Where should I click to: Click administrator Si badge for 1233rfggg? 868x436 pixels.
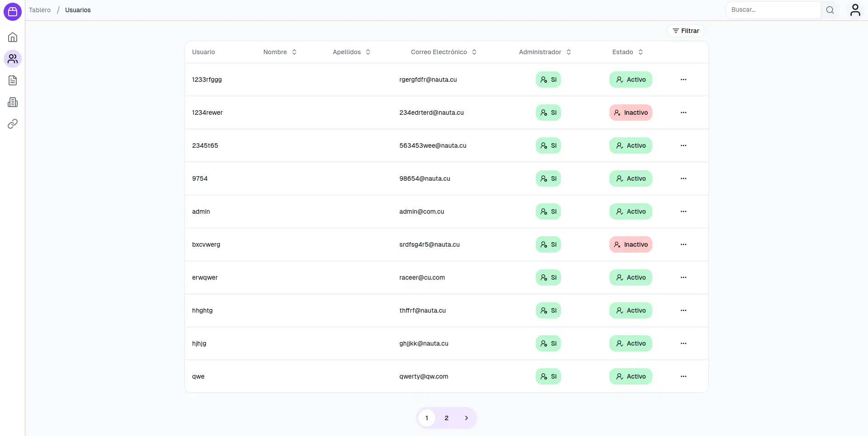point(548,80)
